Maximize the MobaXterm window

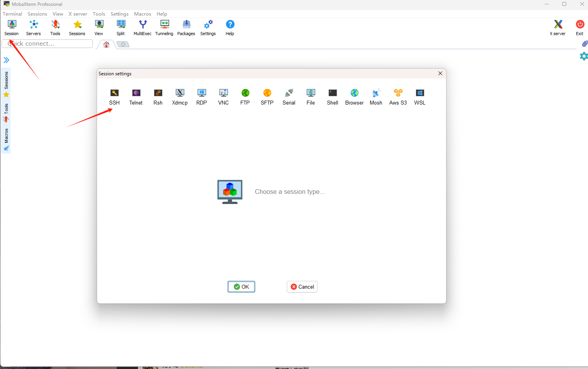coord(564,4)
